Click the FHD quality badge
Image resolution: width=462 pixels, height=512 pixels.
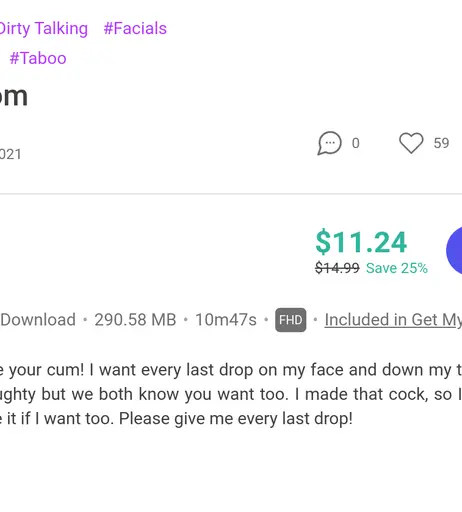[x=291, y=320]
